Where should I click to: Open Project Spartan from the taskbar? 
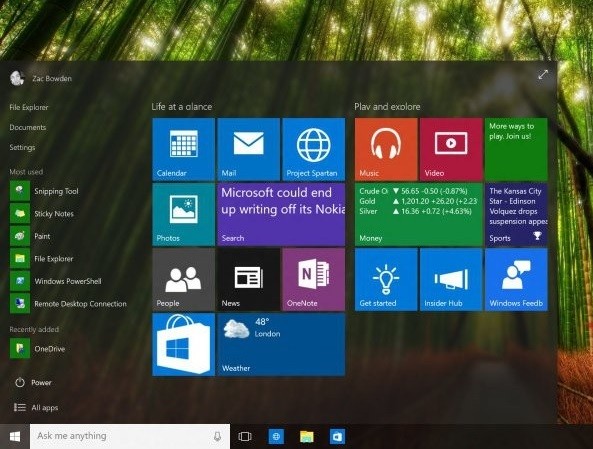[x=276, y=437]
